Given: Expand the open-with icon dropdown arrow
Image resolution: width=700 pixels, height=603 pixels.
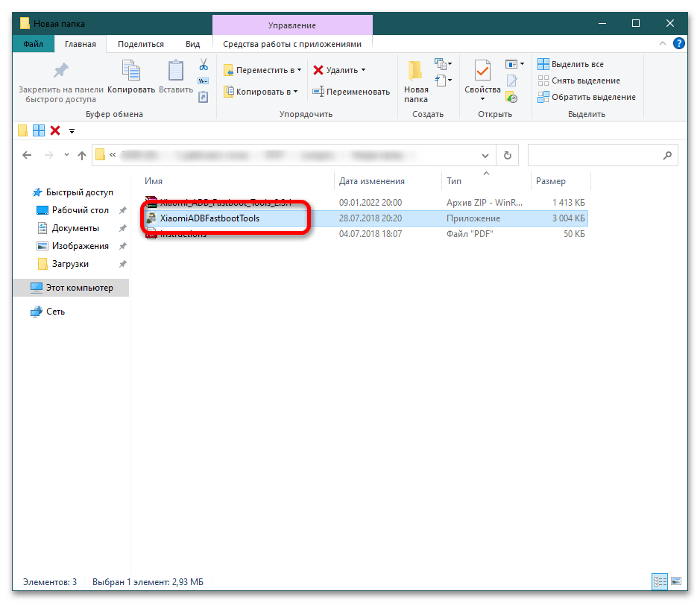Looking at the screenshot, I should 523,64.
